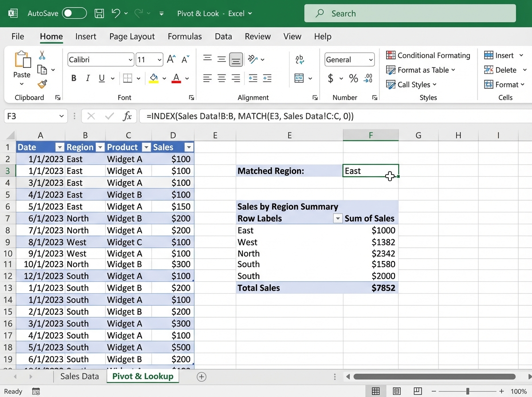
Task: Click the Accounting dollar format icon
Action: pos(331,78)
